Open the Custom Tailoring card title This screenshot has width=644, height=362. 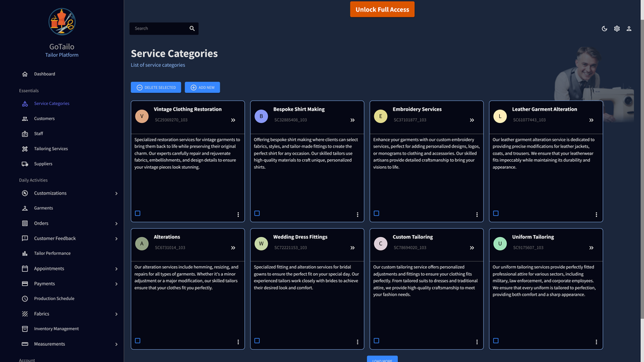[412, 237]
